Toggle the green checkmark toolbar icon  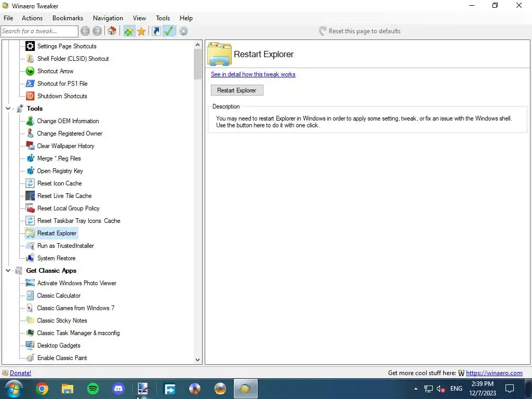click(x=169, y=31)
